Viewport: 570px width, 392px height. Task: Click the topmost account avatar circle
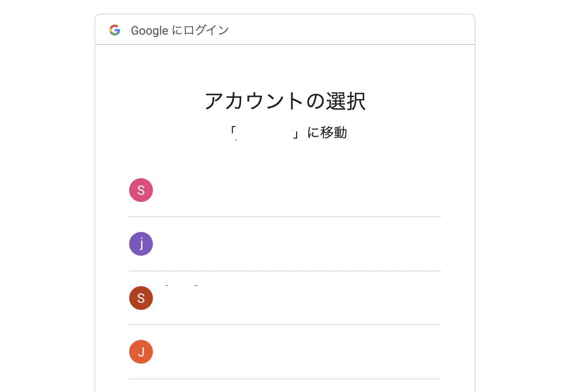tap(141, 190)
